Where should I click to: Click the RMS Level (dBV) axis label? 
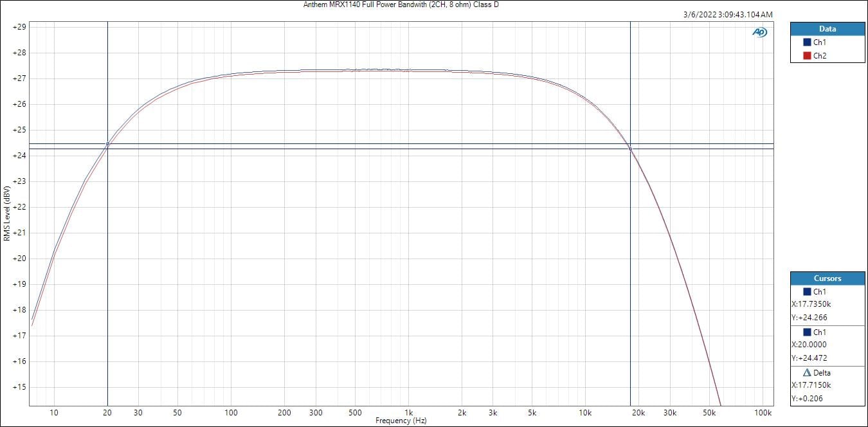pyautogui.click(x=6, y=213)
